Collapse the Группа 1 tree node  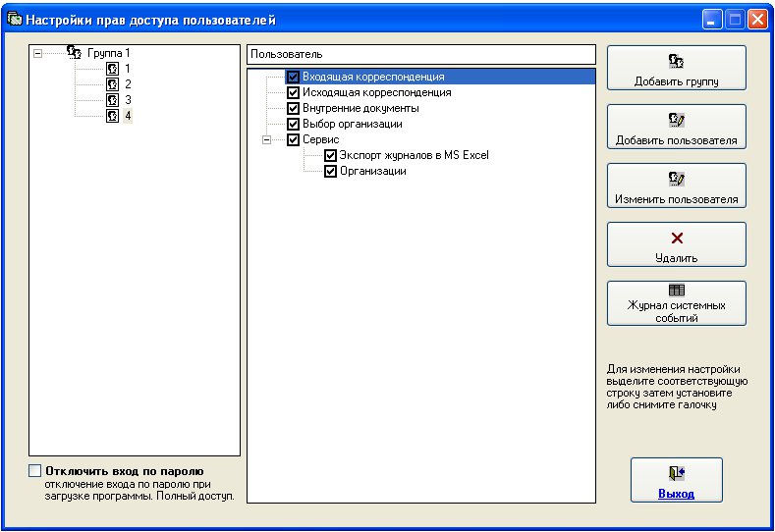click(x=37, y=53)
